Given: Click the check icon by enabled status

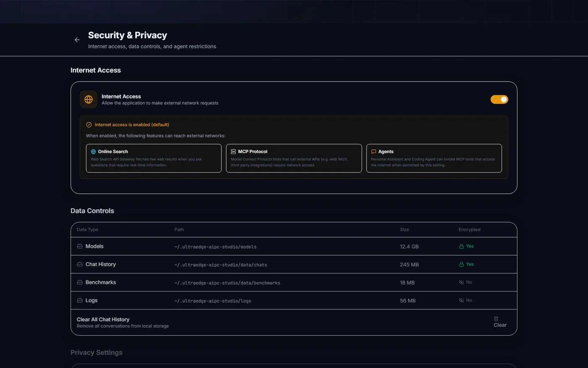Looking at the screenshot, I should tap(89, 125).
